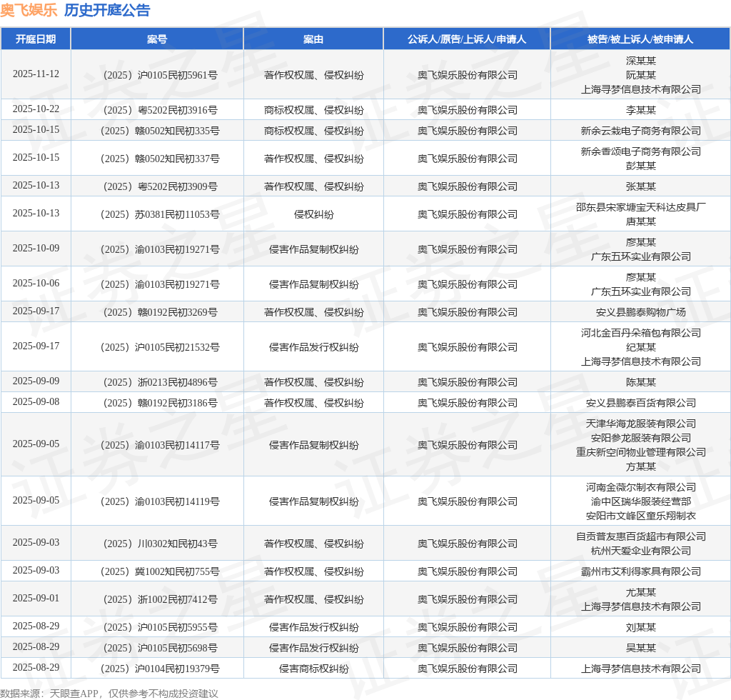Select defendant 渝中区瑞华服装经营部
The height and width of the screenshot is (700, 731).
640,501
